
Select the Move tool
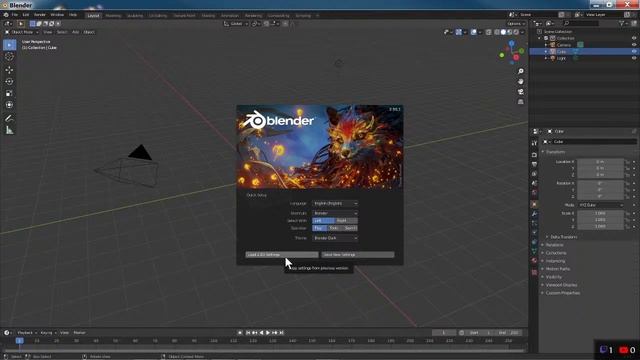click(9, 70)
